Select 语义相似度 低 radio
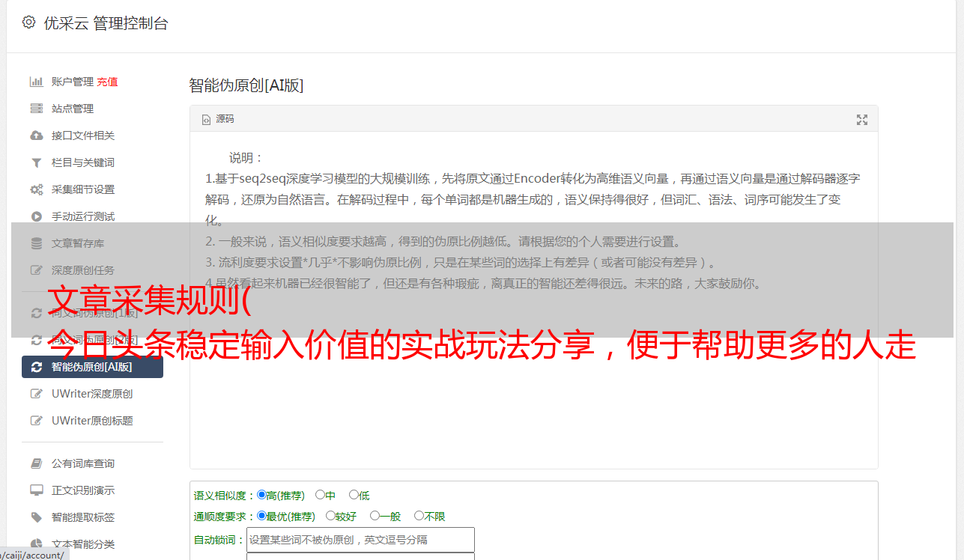 (x=354, y=495)
